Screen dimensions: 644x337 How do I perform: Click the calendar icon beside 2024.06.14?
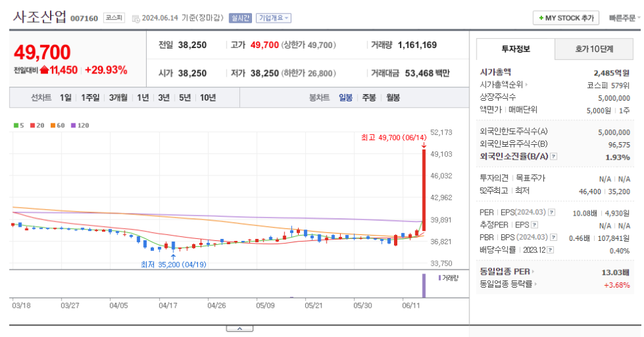pos(136,19)
